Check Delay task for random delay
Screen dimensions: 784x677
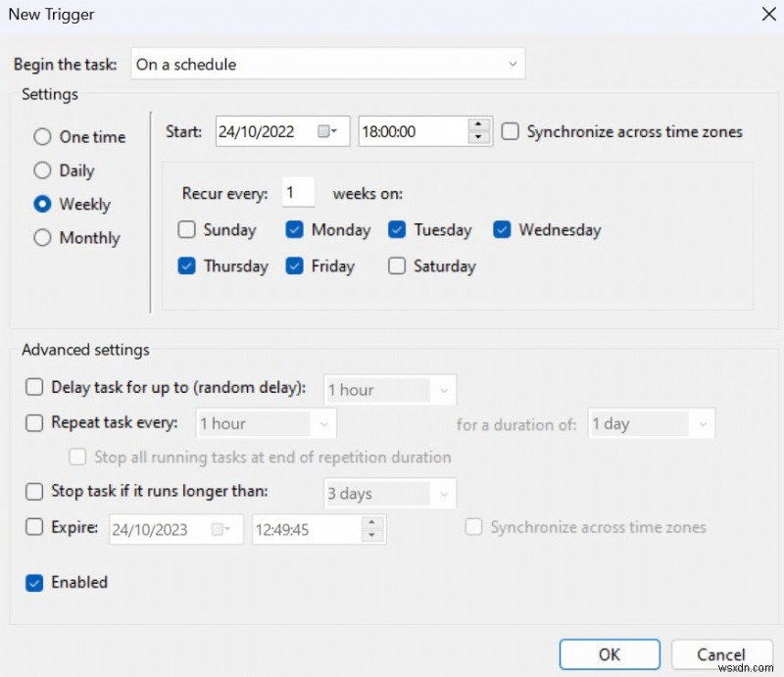33,388
